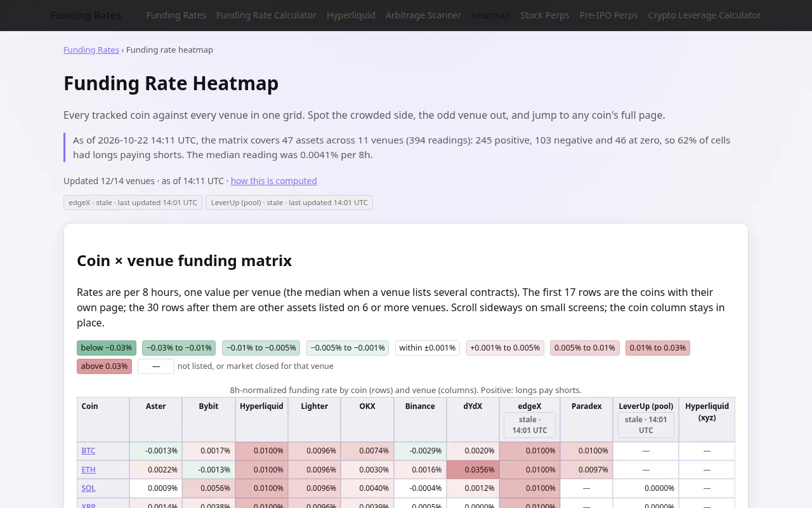Click SOL OKX cell 0.0040%
The image size is (812, 508).
click(367, 488)
